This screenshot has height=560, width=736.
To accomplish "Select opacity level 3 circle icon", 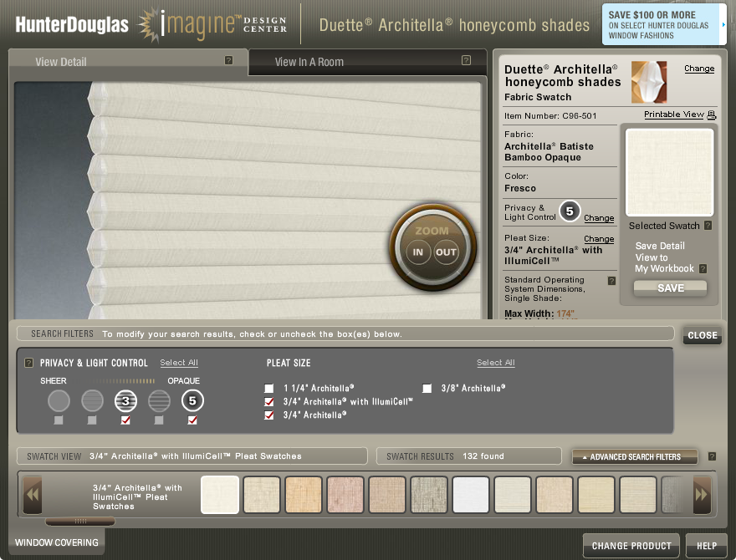I will click(125, 401).
